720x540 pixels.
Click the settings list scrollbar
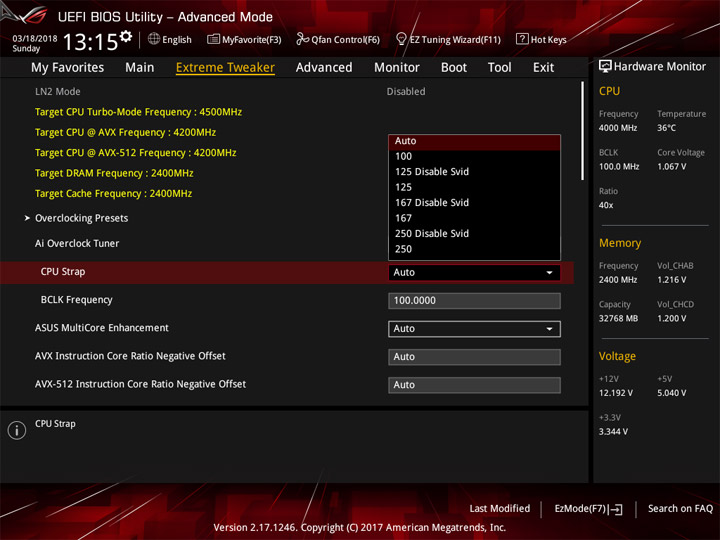(583, 131)
